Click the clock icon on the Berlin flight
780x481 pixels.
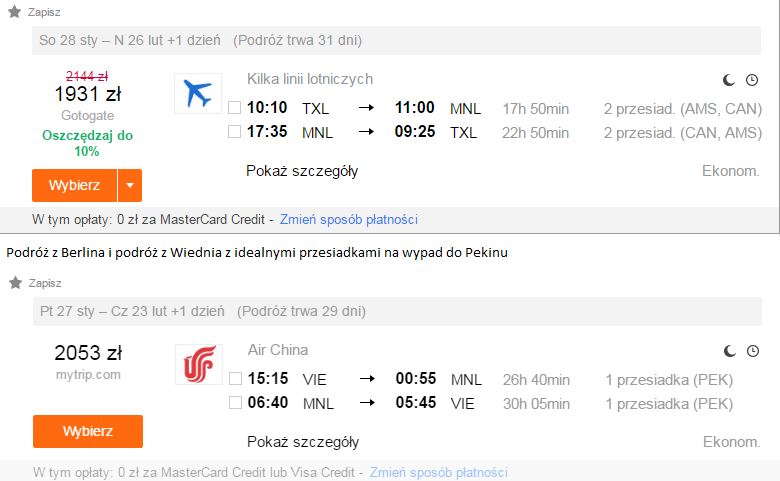[752, 80]
